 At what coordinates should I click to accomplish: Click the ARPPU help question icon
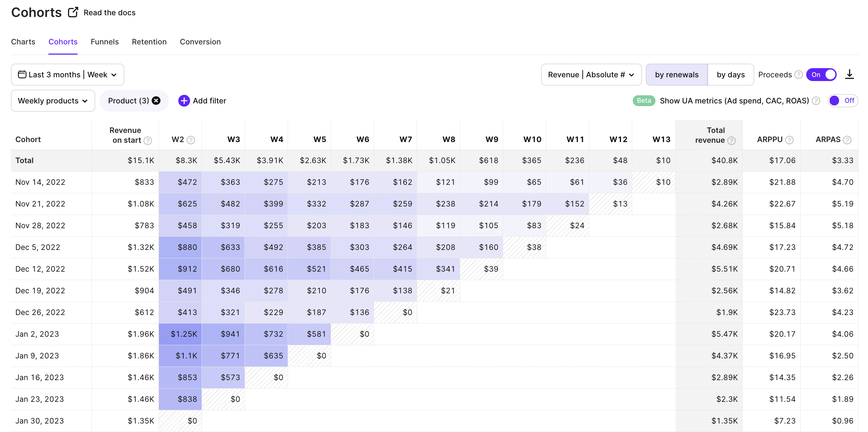click(x=789, y=140)
